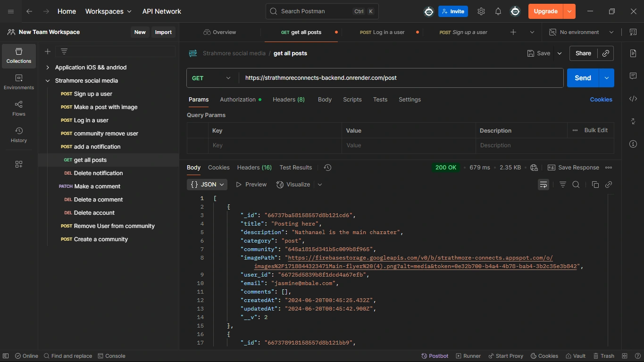Viewport: 644px width, 362px height.
Task: Click the Invite button
Action: pyautogui.click(x=453, y=11)
